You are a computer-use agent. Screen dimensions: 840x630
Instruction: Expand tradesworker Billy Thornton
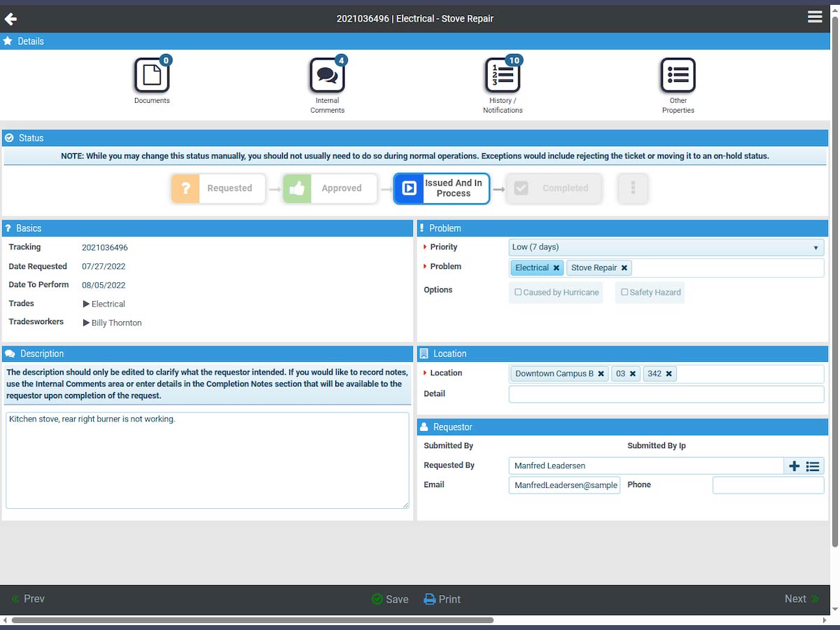86,323
